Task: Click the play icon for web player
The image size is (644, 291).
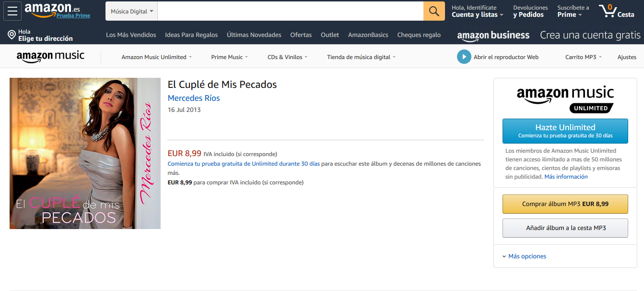Action: 464,57
